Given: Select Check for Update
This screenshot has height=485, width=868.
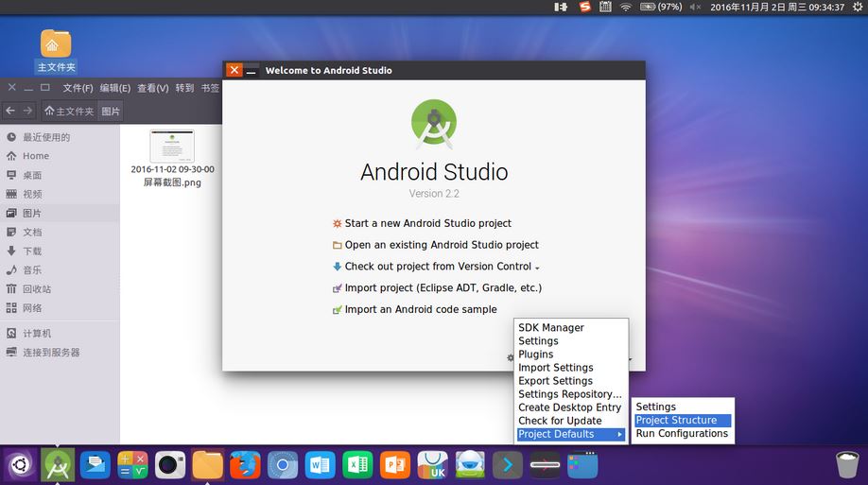Looking at the screenshot, I should coord(571,421).
